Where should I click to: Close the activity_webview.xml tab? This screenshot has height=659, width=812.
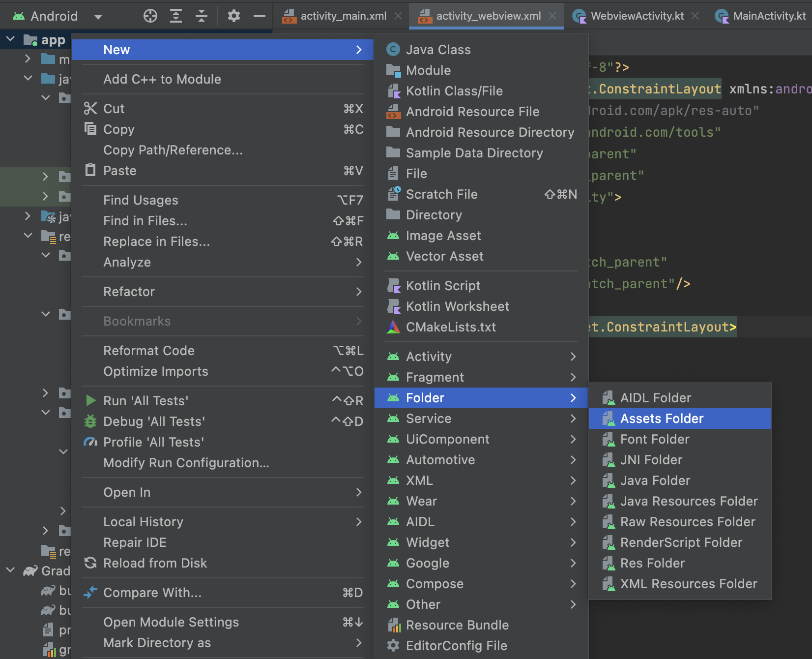coord(553,16)
